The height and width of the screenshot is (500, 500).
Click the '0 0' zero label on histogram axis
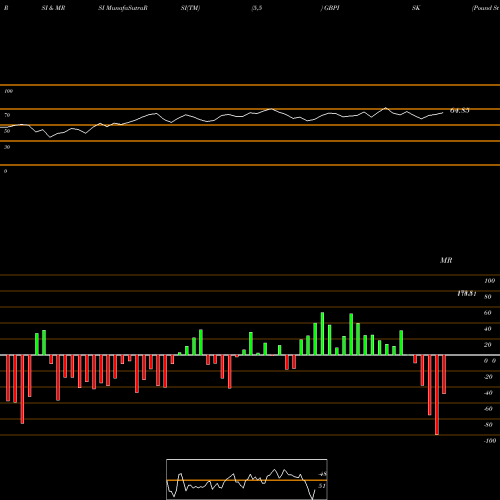(490, 361)
